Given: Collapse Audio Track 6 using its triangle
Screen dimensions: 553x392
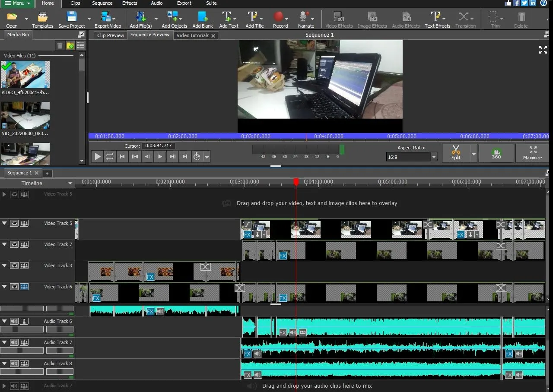Looking at the screenshot, I should (4, 321).
